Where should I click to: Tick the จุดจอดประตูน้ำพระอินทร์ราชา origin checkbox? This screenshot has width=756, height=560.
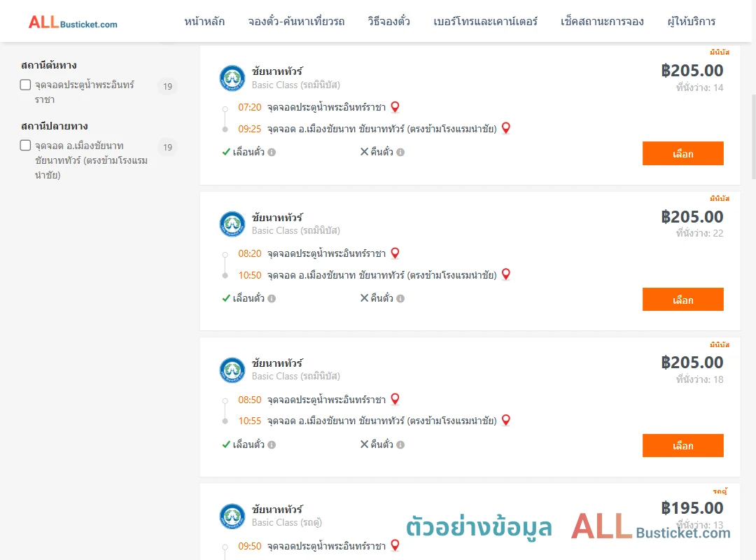(26, 85)
